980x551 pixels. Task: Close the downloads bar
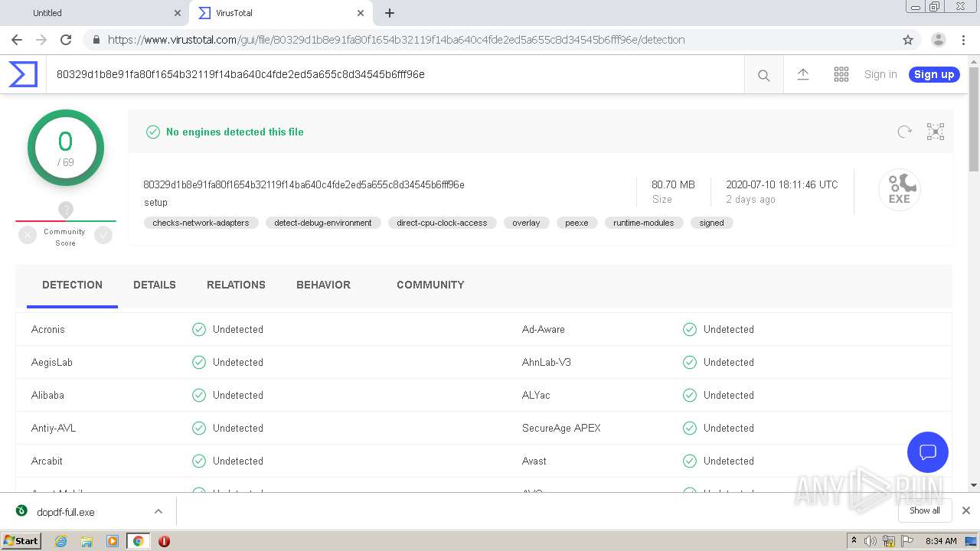pyautogui.click(x=965, y=510)
